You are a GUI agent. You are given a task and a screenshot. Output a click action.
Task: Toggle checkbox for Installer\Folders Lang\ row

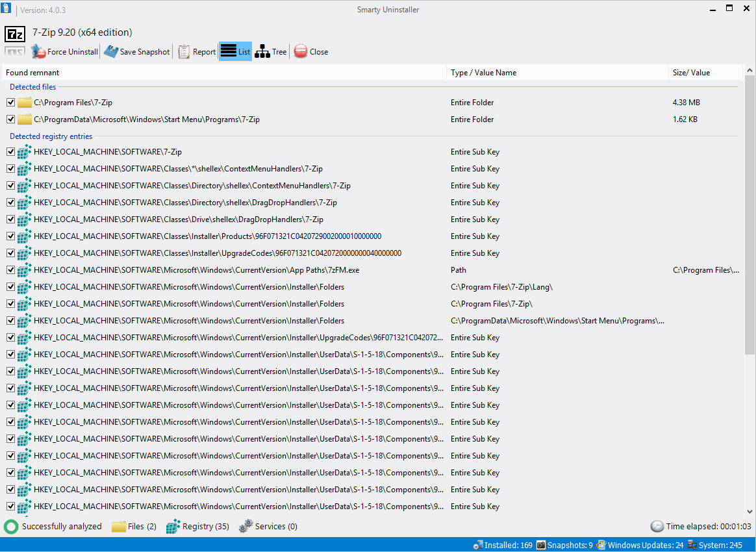coord(10,287)
